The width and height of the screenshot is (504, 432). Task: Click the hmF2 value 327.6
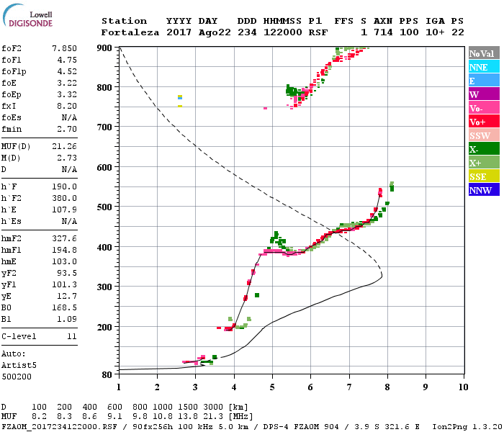(64, 238)
